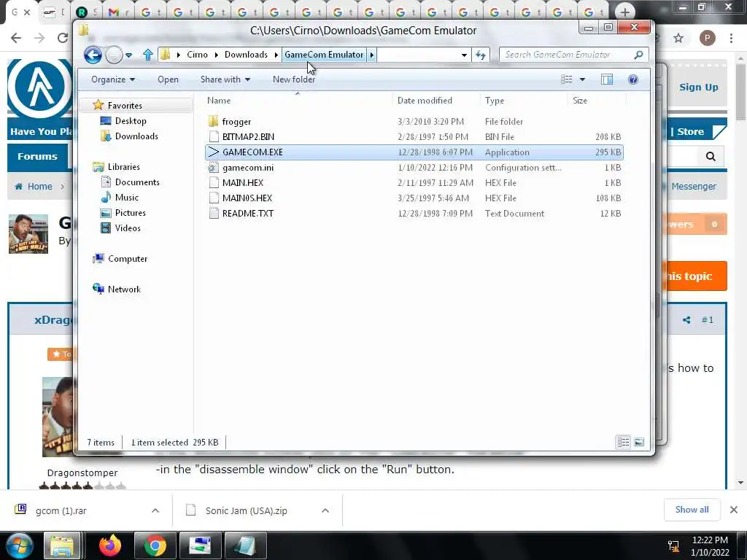747x560 pixels.
Task: Open Music library
Action: pos(127,197)
